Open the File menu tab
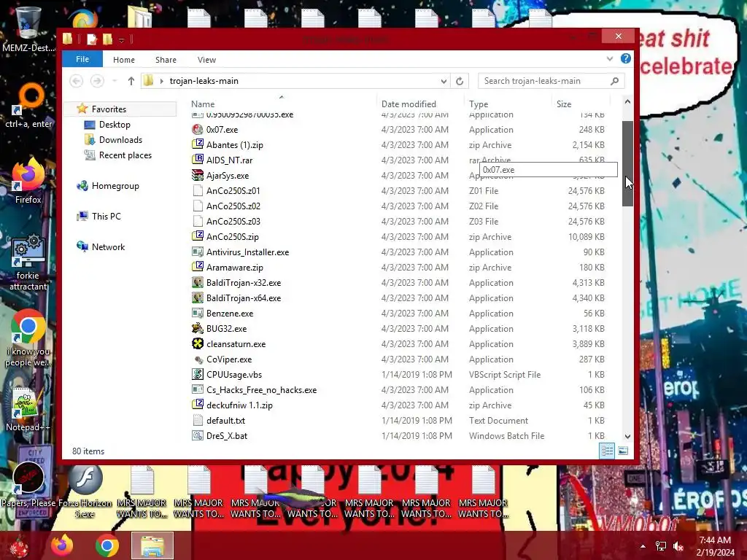This screenshot has width=747, height=560. [82, 59]
